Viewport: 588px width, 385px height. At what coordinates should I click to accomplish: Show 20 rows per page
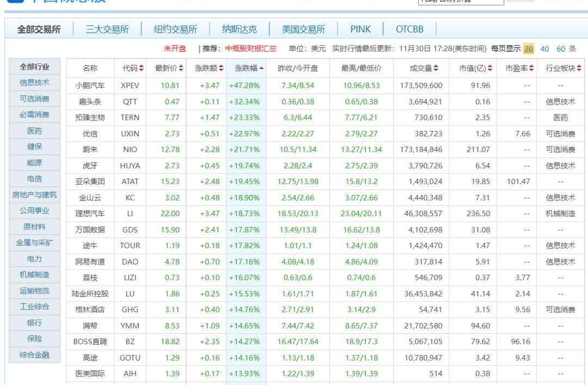pos(529,49)
